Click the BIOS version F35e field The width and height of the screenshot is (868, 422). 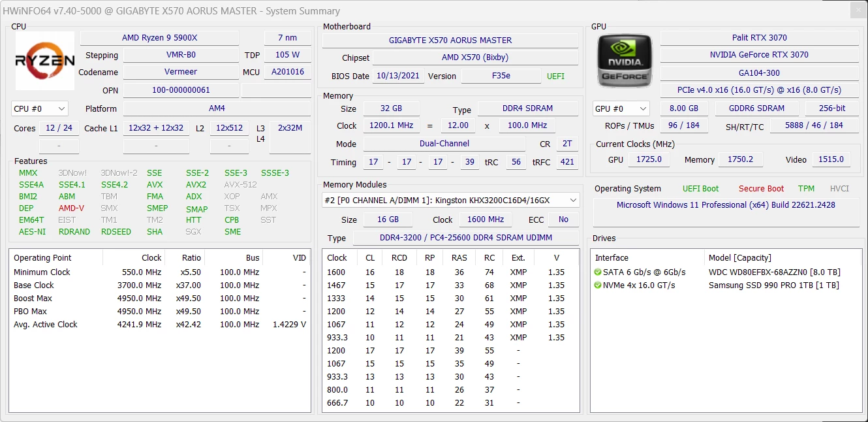(501, 76)
